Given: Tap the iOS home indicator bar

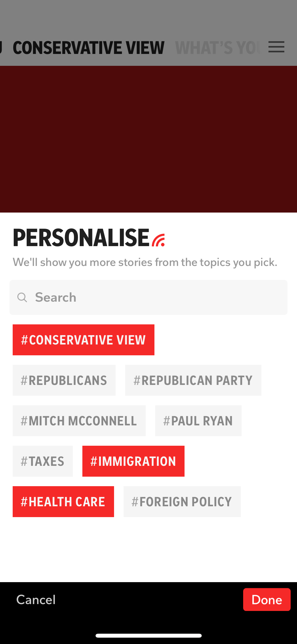Looking at the screenshot, I should click(149, 636).
